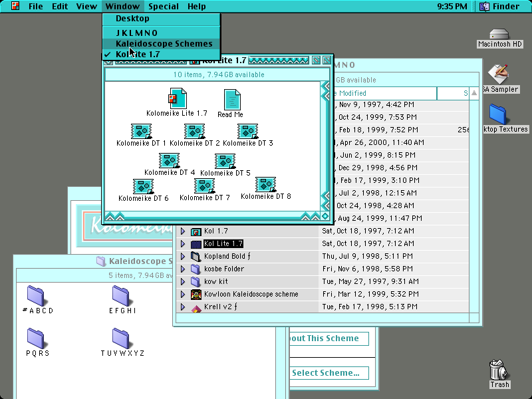Expand the Kol Lite 1.7 disclosure triangle
This screenshot has width=532, height=399.
click(183, 244)
